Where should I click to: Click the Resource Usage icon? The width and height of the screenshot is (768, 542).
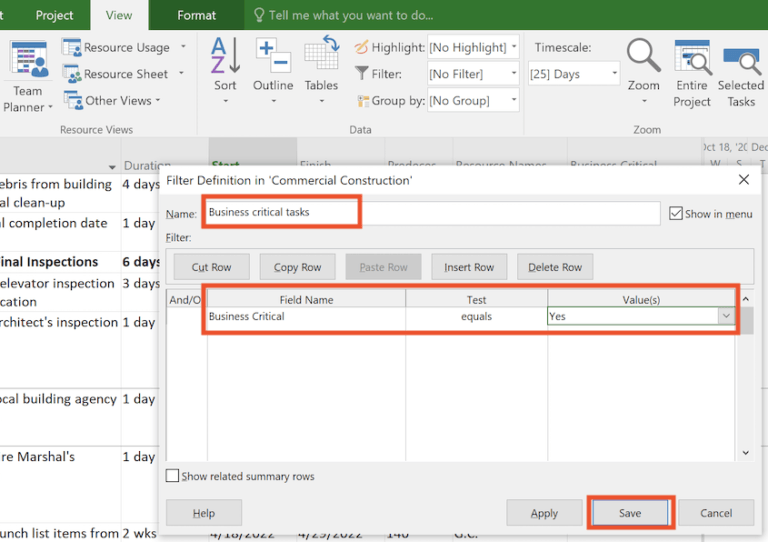[72, 47]
